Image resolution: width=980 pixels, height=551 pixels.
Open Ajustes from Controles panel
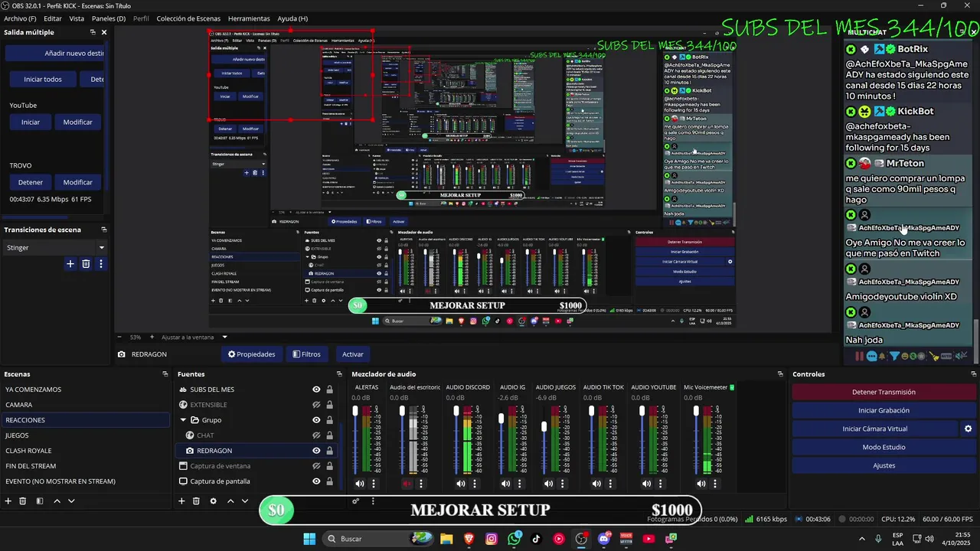884,465
